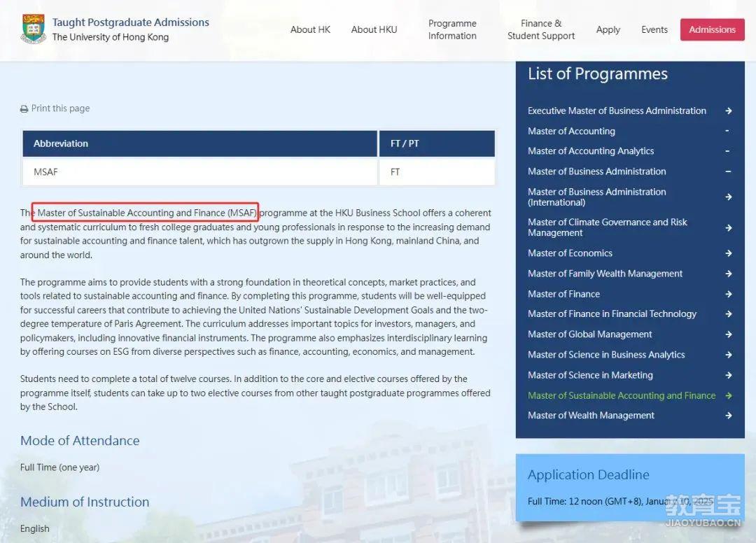Click green arrow beside Master of Sustainable Accounting and Finance
756x543 pixels.
729,395
